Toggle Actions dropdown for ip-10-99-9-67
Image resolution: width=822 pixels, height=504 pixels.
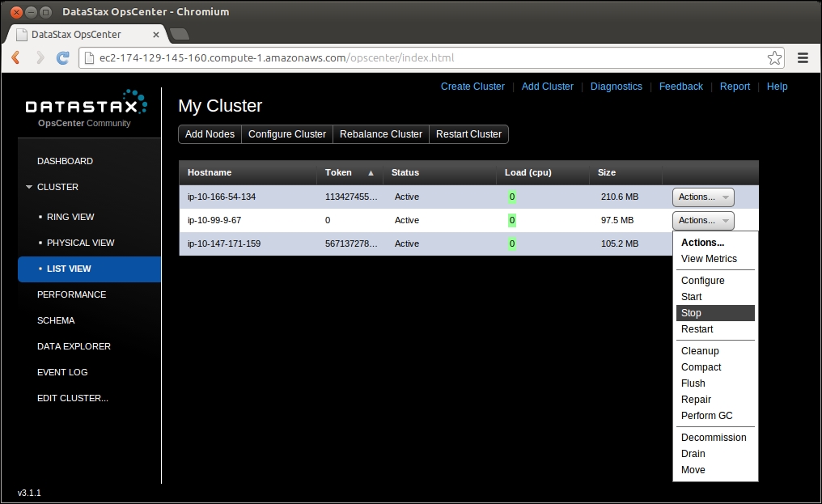point(703,221)
